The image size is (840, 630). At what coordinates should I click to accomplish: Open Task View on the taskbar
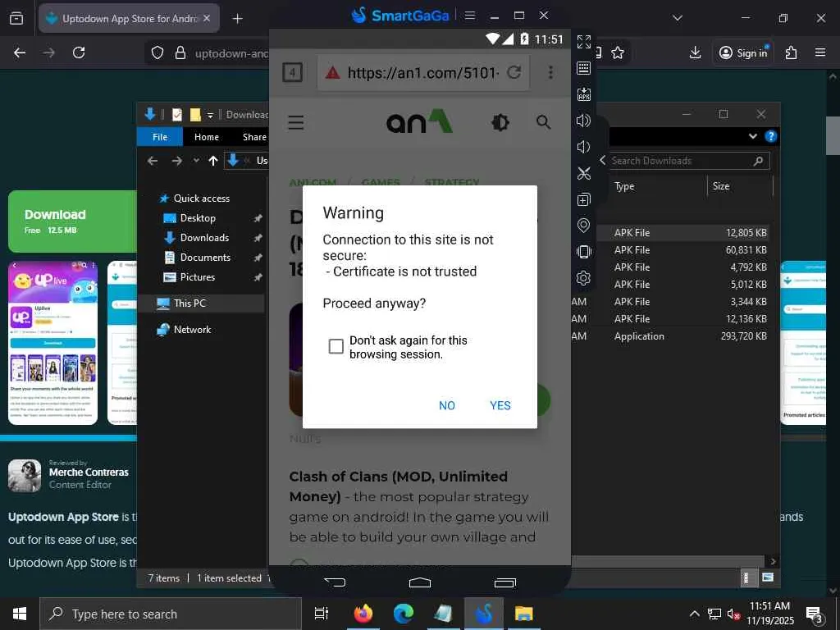pyautogui.click(x=321, y=614)
